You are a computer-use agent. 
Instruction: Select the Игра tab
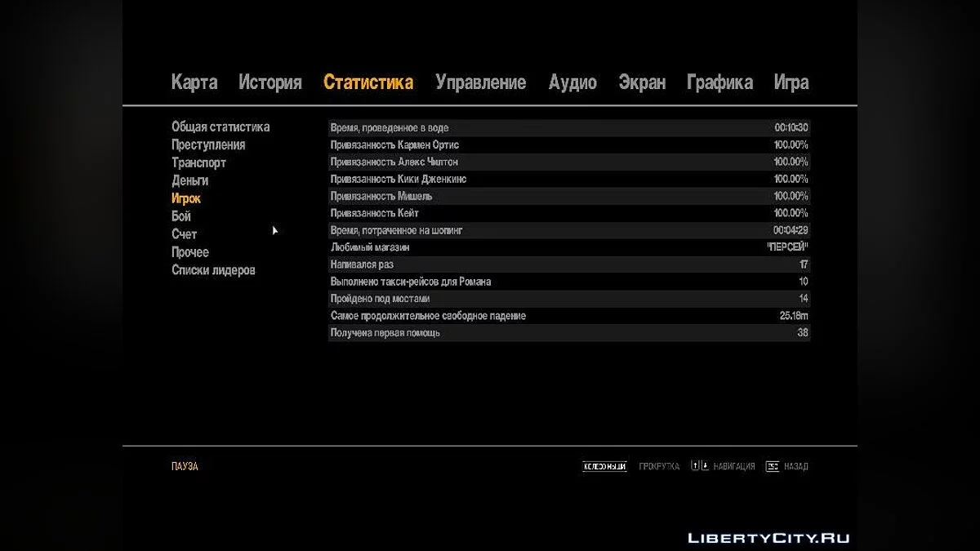(x=791, y=82)
